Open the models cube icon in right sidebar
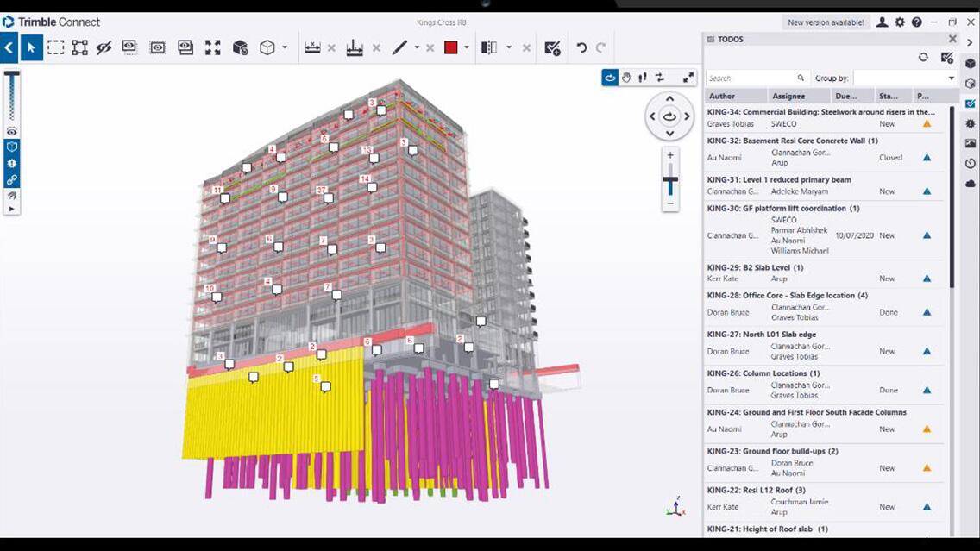This screenshot has width=980, height=551. (x=970, y=63)
